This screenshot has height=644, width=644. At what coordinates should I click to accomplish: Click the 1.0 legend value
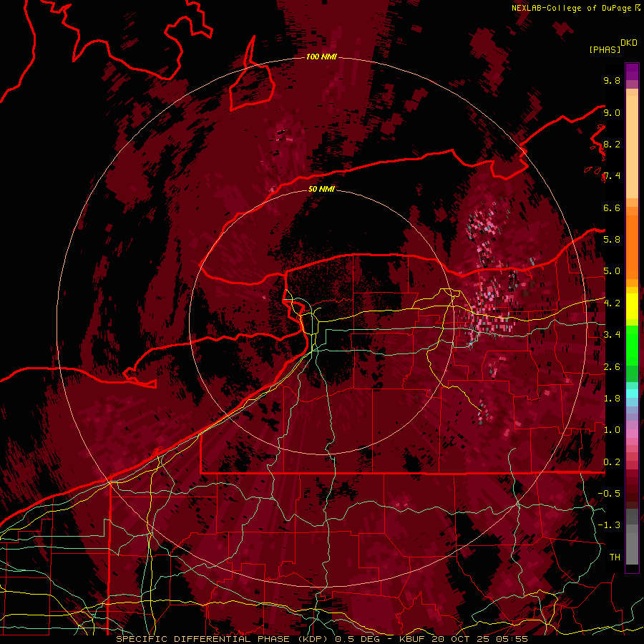point(612,430)
